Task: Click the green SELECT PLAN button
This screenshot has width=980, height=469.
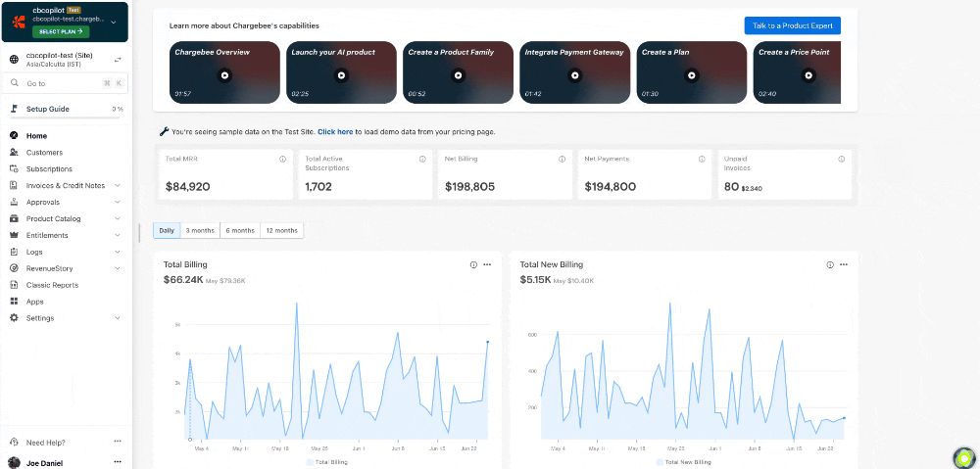Action: pos(61,31)
